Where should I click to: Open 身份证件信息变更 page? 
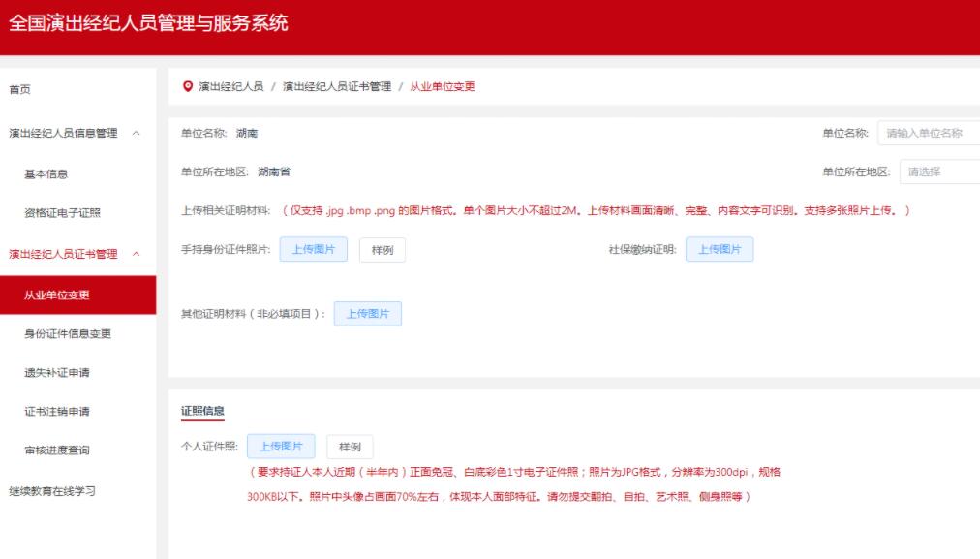67,334
